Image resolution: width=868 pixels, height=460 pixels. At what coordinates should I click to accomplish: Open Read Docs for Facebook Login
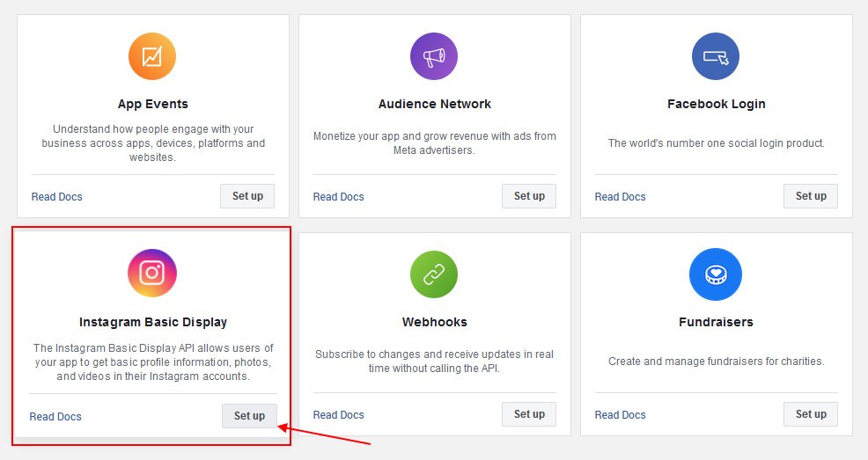621,197
